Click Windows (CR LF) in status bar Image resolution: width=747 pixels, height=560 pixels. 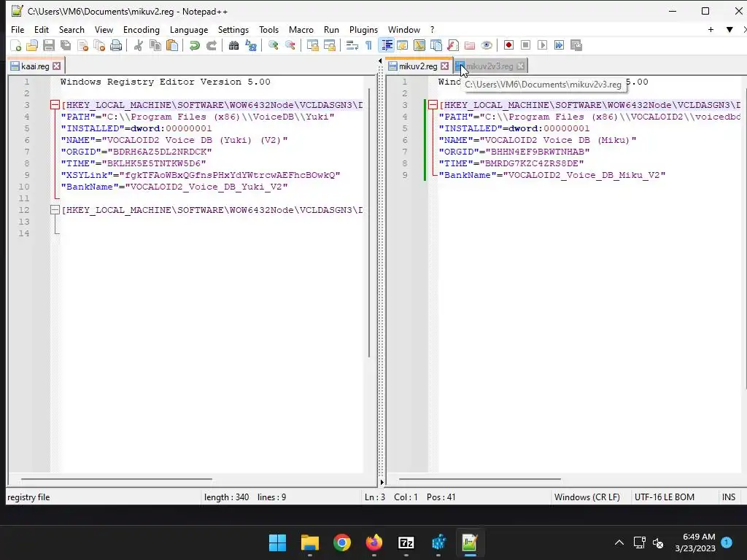[587, 497]
